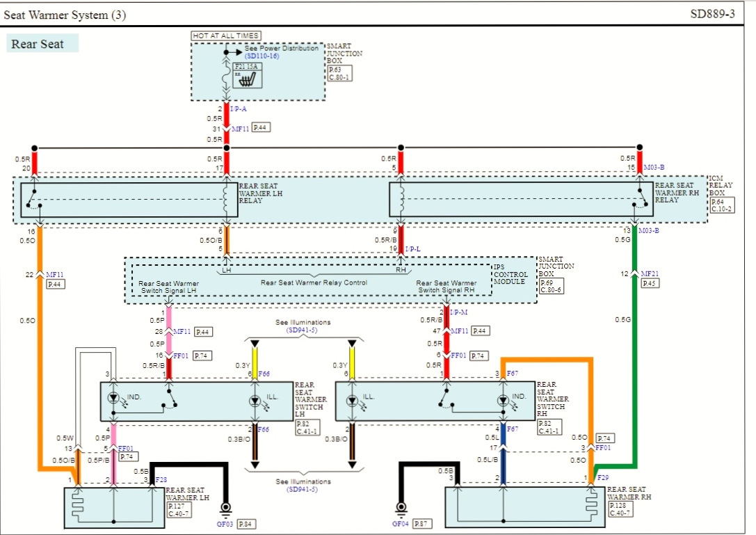Screen dimensions: 756x535
Task: Click 'REAR SEAT WARMER LH RELAY' label
Action: click(260, 193)
